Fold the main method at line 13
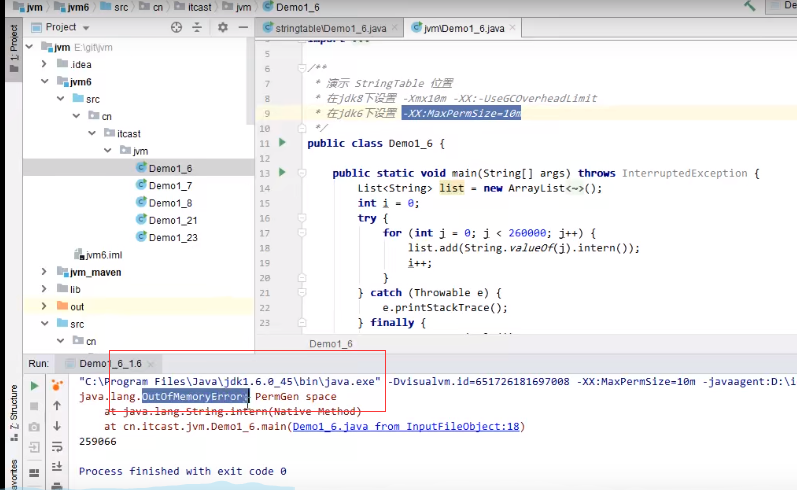The width and height of the screenshot is (797, 490). tap(301, 173)
